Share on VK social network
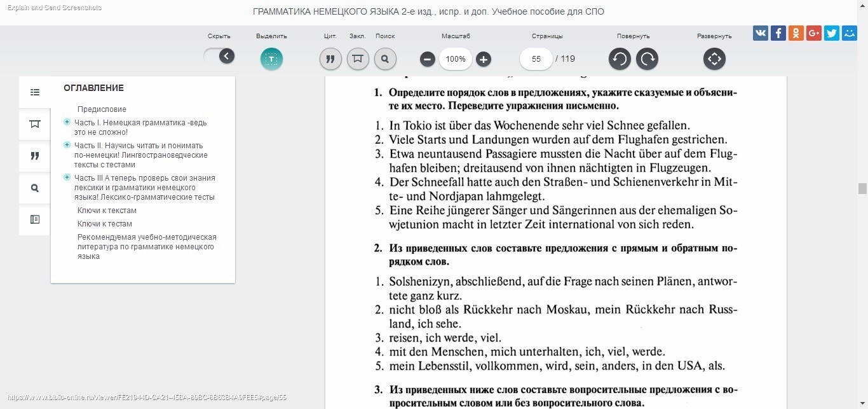 click(x=761, y=33)
